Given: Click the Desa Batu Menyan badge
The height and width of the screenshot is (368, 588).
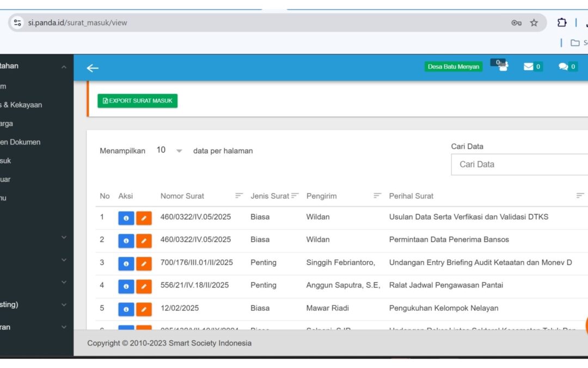Looking at the screenshot, I should coord(453,67).
